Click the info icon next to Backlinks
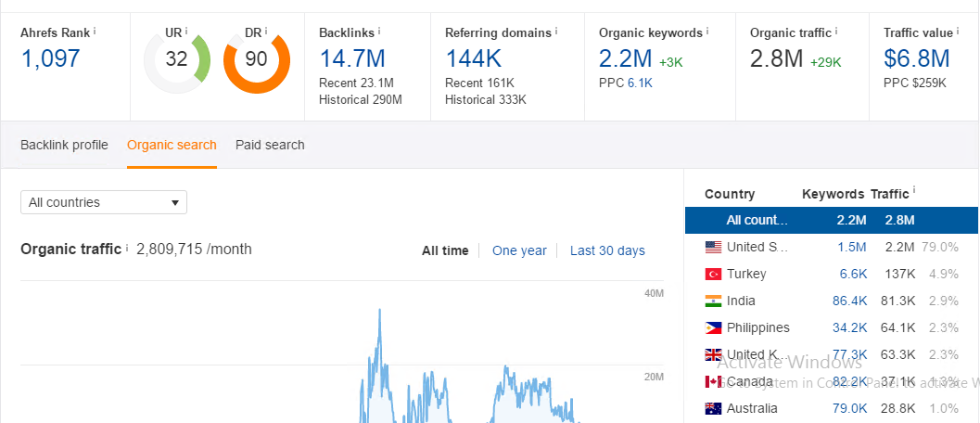 click(x=378, y=31)
